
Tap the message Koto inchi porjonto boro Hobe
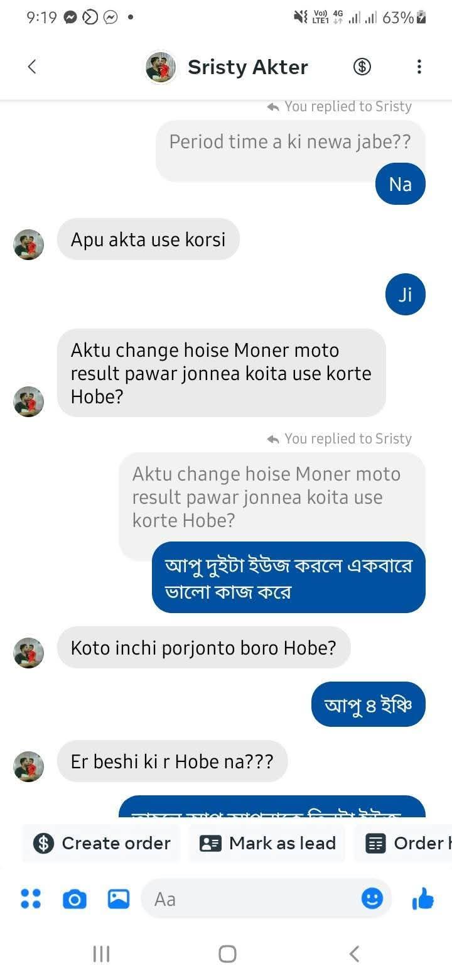click(204, 647)
